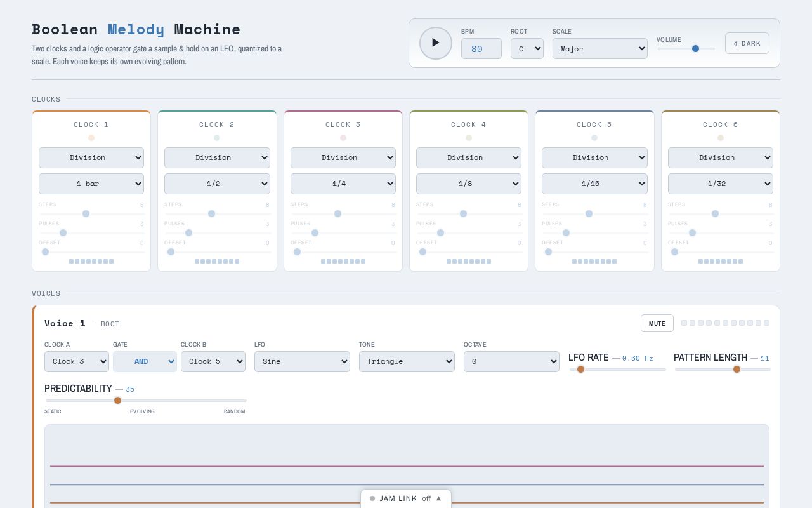Click Clock 3 indicator LED dot
Viewport: 812px width, 508px height.
pyautogui.click(x=343, y=138)
